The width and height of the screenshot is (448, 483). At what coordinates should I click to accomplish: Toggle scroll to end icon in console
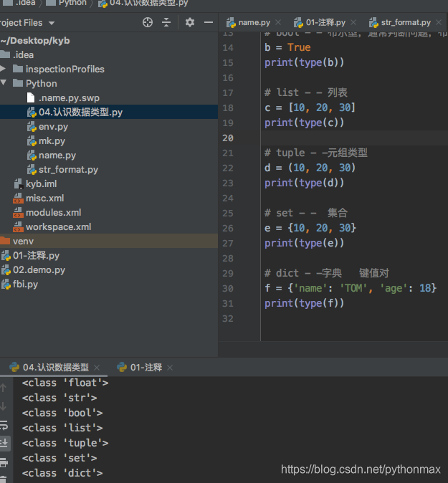pos(4,444)
